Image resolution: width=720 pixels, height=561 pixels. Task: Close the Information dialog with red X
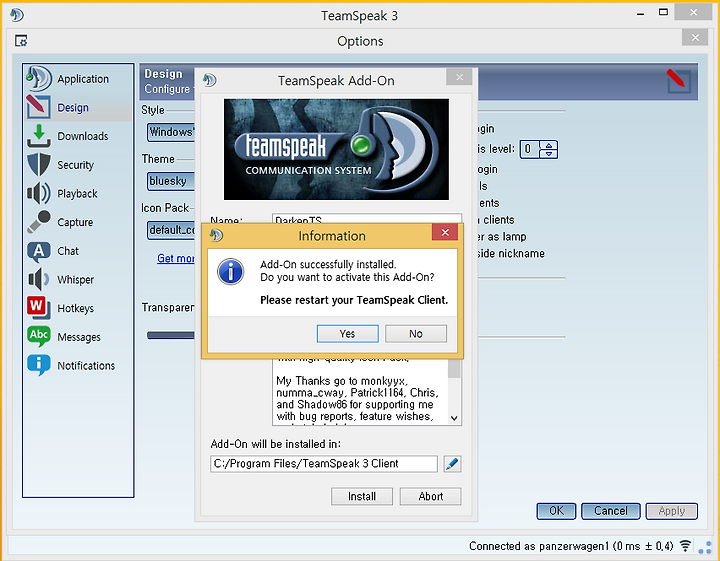[444, 232]
